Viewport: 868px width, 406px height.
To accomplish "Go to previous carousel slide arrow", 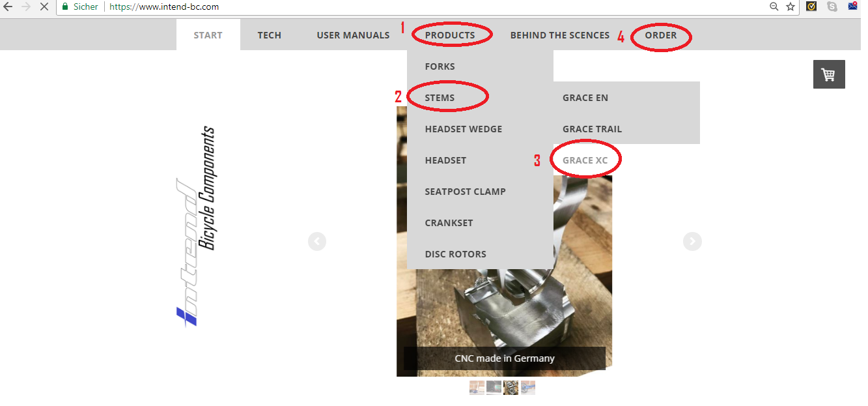I will pyautogui.click(x=317, y=242).
